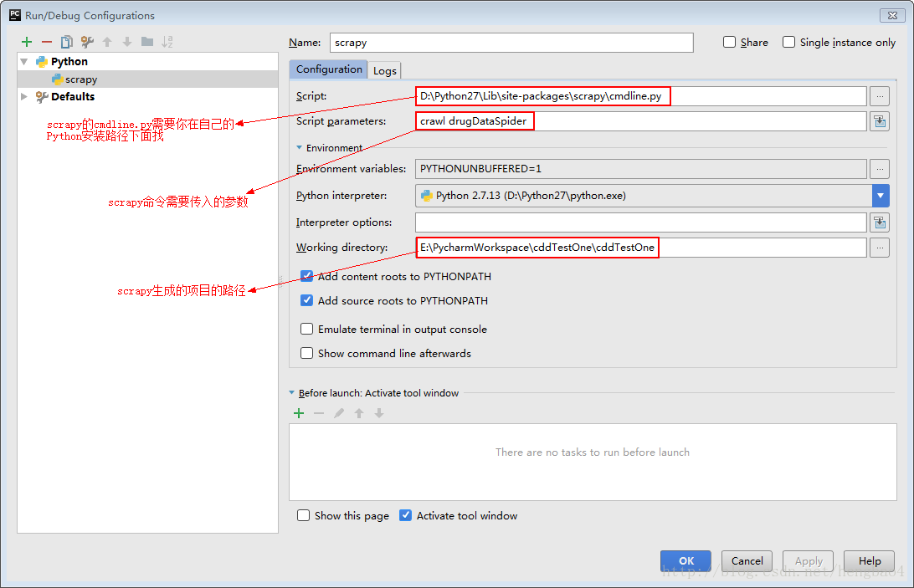Move the Before launch task up
This screenshot has height=588, width=914.
click(359, 413)
